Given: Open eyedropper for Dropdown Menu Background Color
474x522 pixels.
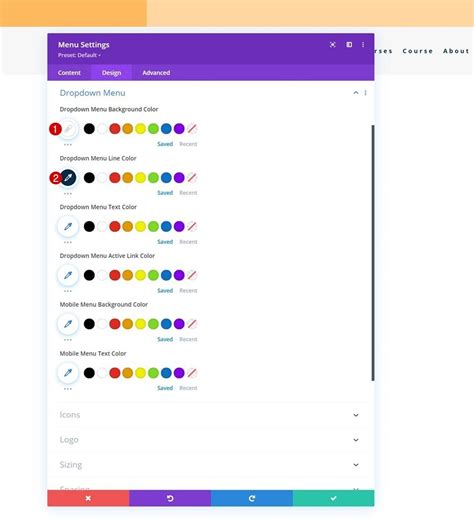Looking at the screenshot, I should tap(68, 129).
